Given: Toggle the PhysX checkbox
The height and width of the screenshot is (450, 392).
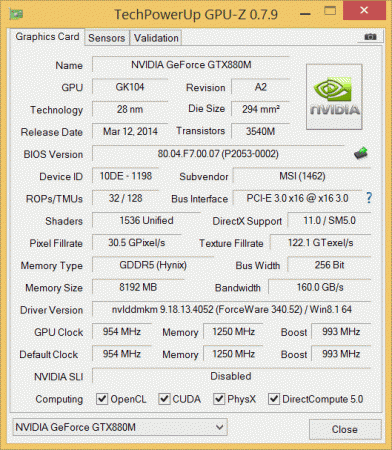Looking at the screenshot, I should click(x=219, y=399).
